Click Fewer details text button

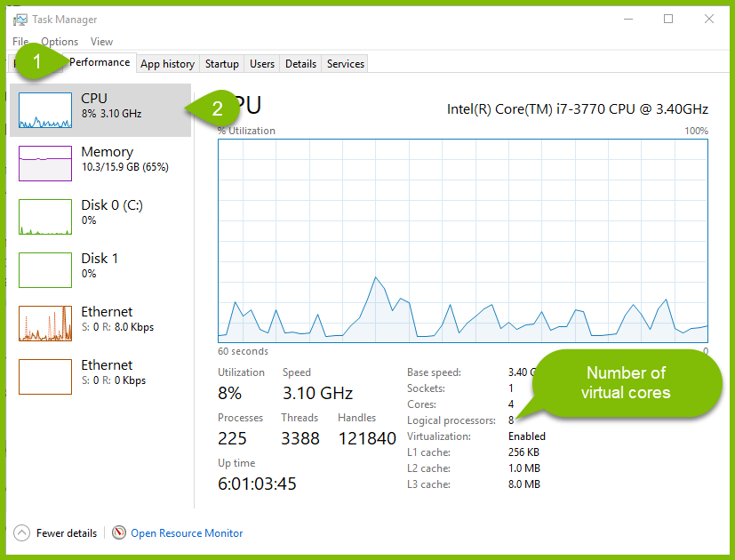(67, 533)
